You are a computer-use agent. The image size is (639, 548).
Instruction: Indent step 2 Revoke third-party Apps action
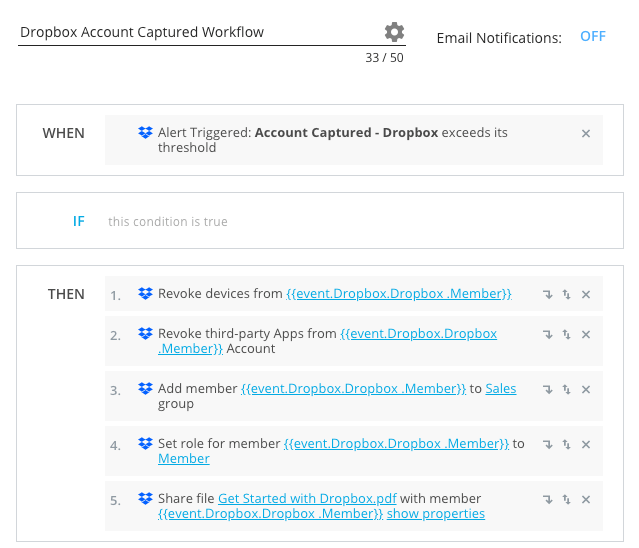point(548,335)
